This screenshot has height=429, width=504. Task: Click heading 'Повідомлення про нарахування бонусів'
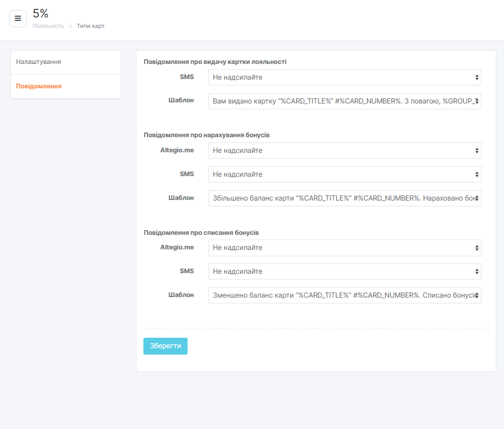pyautogui.click(x=206, y=135)
